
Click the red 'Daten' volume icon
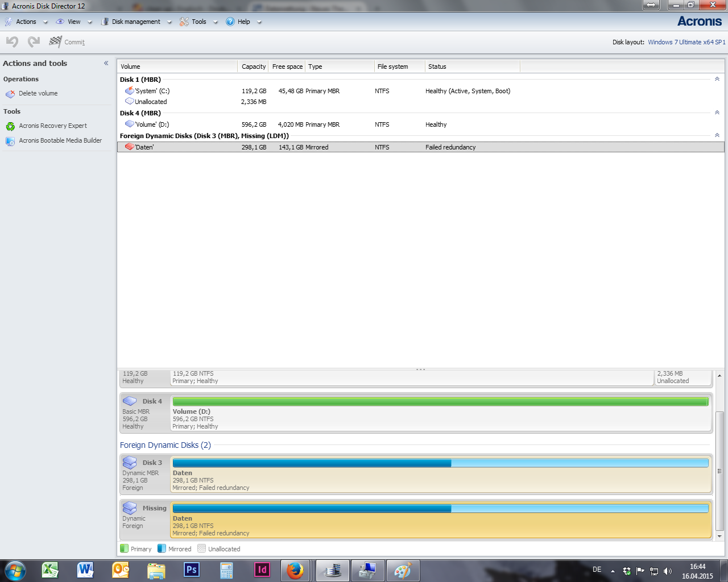(x=129, y=147)
